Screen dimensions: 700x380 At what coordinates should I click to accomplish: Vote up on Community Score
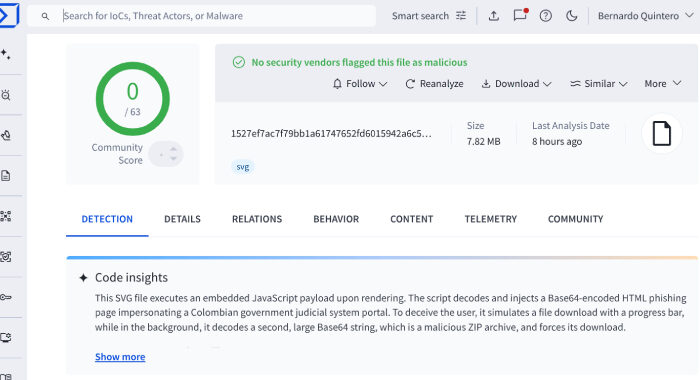click(x=173, y=149)
